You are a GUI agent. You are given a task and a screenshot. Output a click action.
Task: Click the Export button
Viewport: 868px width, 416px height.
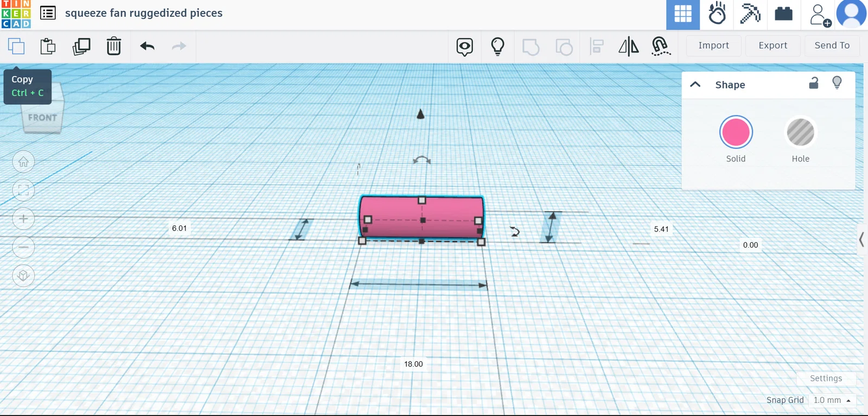(x=773, y=46)
